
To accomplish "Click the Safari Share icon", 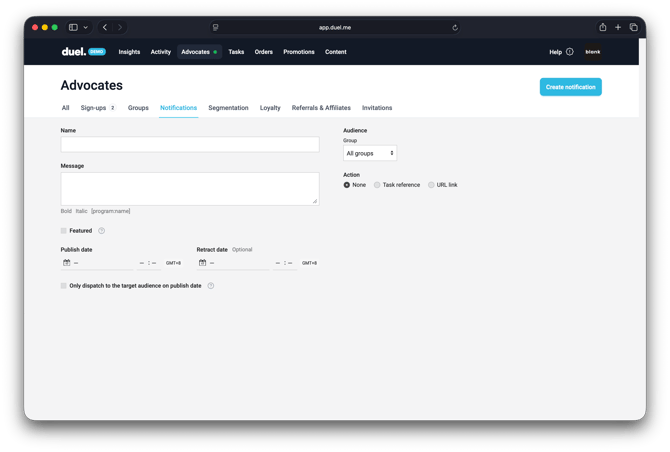I will point(603,28).
